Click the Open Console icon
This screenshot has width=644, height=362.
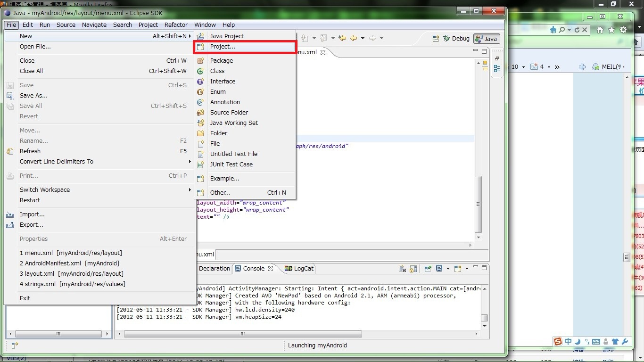pos(457,269)
